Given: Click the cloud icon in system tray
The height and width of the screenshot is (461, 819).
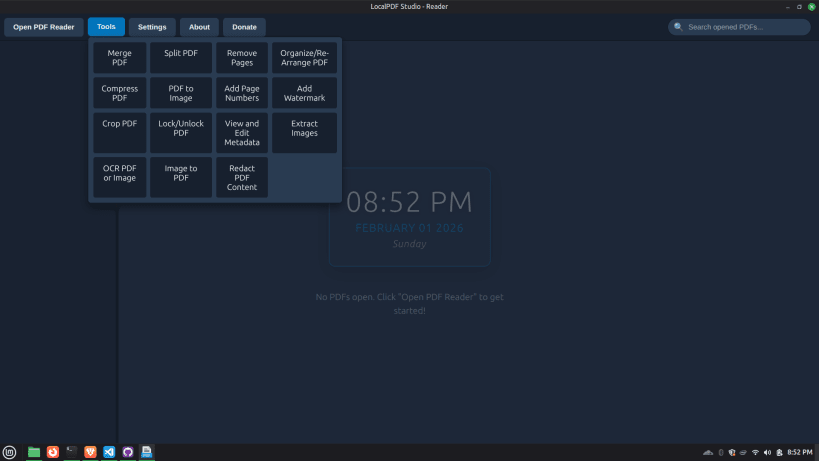Looking at the screenshot, I should tap(708, 453).
